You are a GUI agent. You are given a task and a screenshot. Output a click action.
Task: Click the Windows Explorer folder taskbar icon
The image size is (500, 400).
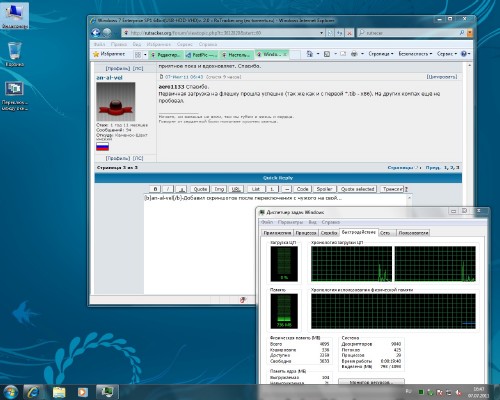coord(59,392)
